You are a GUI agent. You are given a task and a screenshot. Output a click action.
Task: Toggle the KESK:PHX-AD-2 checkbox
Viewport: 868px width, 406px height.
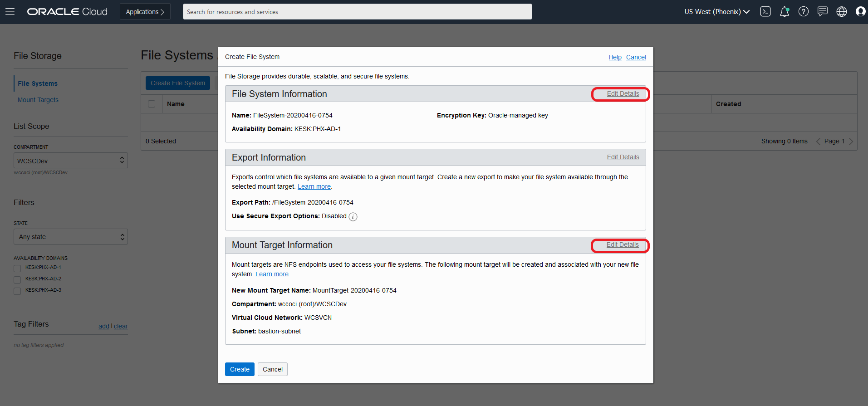tap(17, 279)
